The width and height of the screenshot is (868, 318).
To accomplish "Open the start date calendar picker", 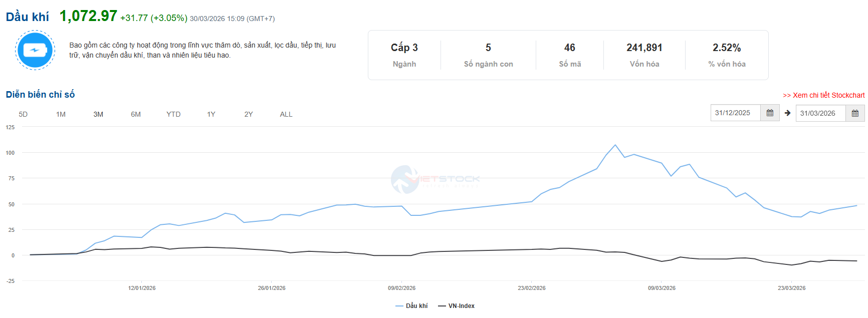I will [770, 113].
